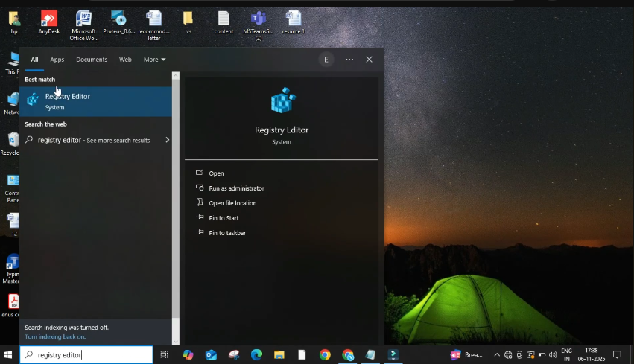Open the second Chrome profile taskbar icon
Image resolution: width=634 pixels, height=364 pixels.
click(347, 355)
